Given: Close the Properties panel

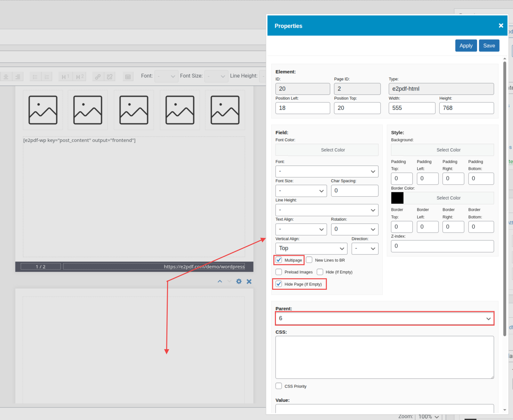Looking at the screenshot, I should (x=501, y=26).
